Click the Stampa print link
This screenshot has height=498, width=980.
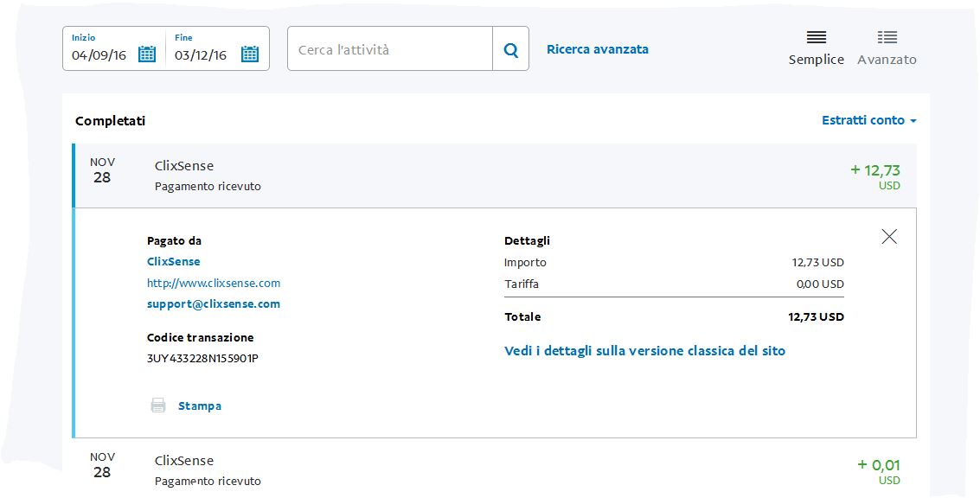coord(200,406)
